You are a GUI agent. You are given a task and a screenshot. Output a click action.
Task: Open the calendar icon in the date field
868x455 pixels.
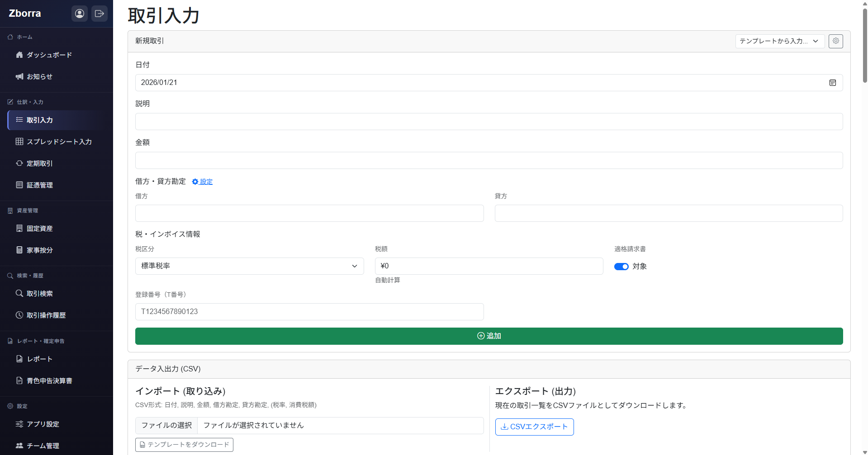(x=832, y=83)
